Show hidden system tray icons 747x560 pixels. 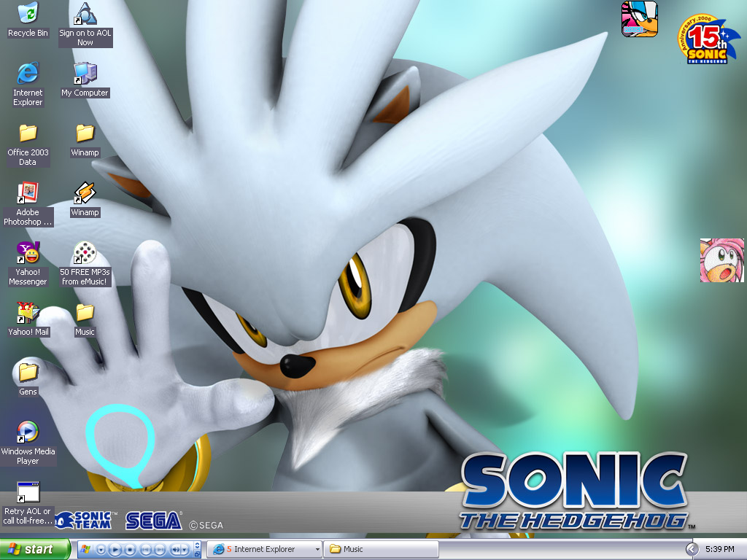coord(692,550)
